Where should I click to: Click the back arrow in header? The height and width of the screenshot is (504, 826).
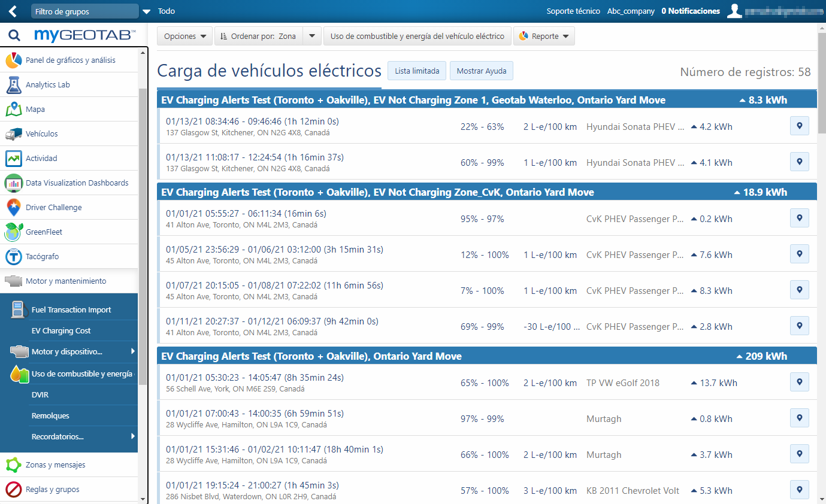(x=13, y=11)
